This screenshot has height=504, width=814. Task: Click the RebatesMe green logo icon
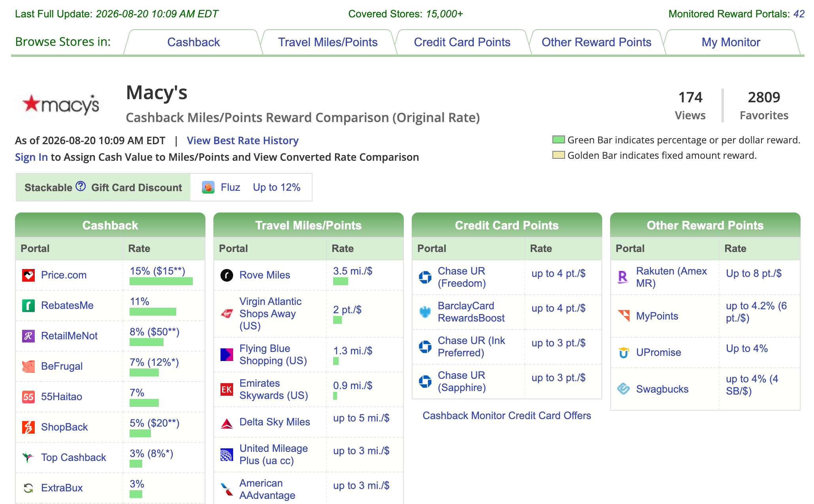point(28,306)
